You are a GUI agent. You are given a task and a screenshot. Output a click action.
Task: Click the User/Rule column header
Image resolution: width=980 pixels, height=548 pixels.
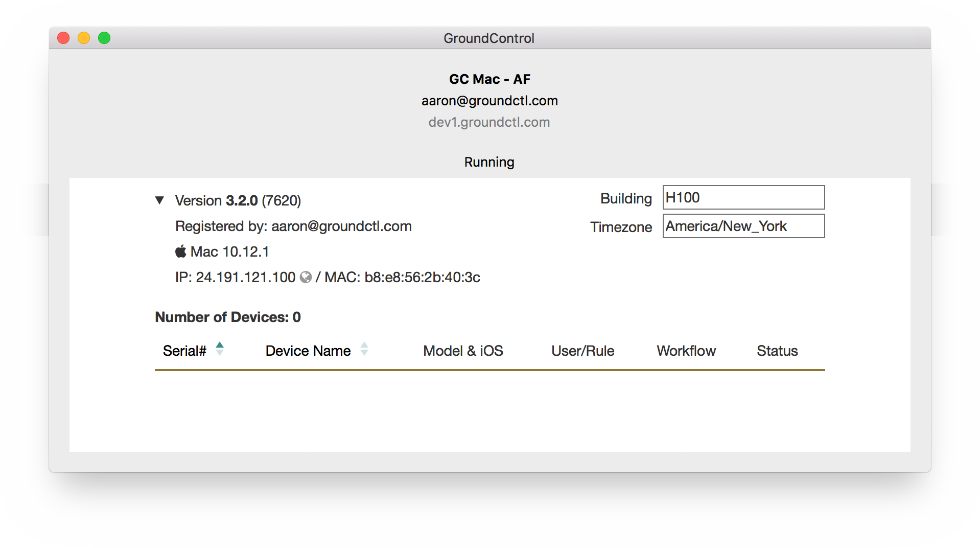click(x=582, y=351)
